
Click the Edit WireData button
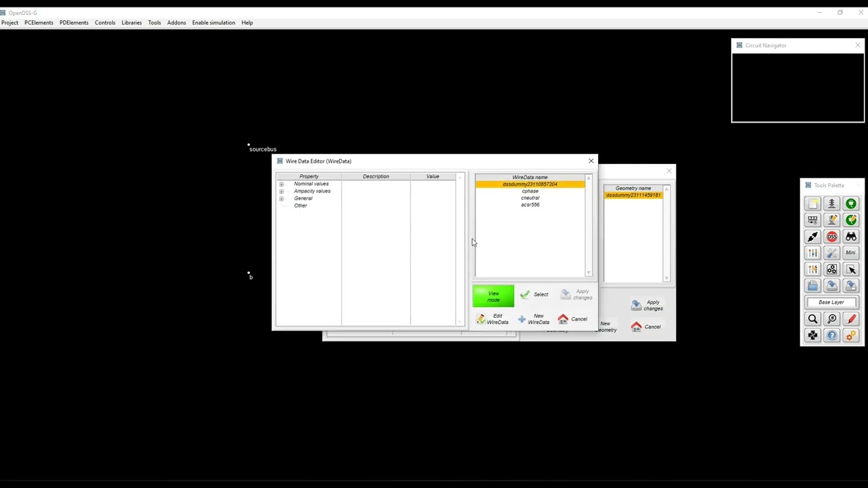point(492,319)
